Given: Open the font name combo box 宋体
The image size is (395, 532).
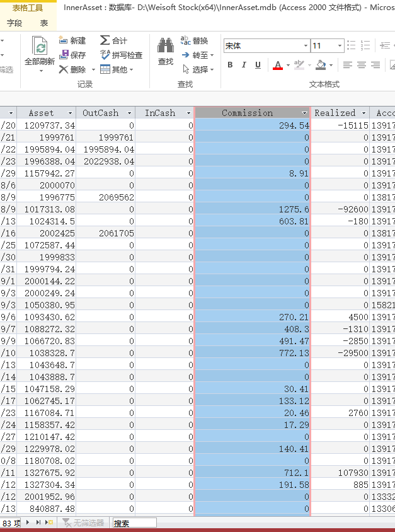Looking at the screenshot, I should (x=266, y=46).
